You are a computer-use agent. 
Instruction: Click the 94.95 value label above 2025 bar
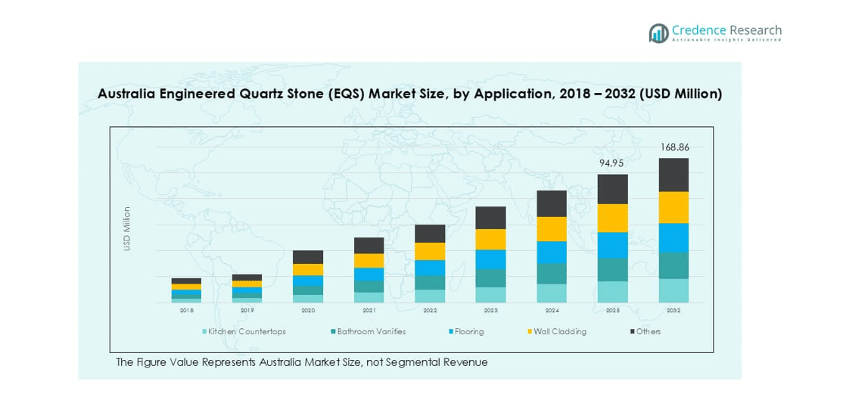pos(612,163)
